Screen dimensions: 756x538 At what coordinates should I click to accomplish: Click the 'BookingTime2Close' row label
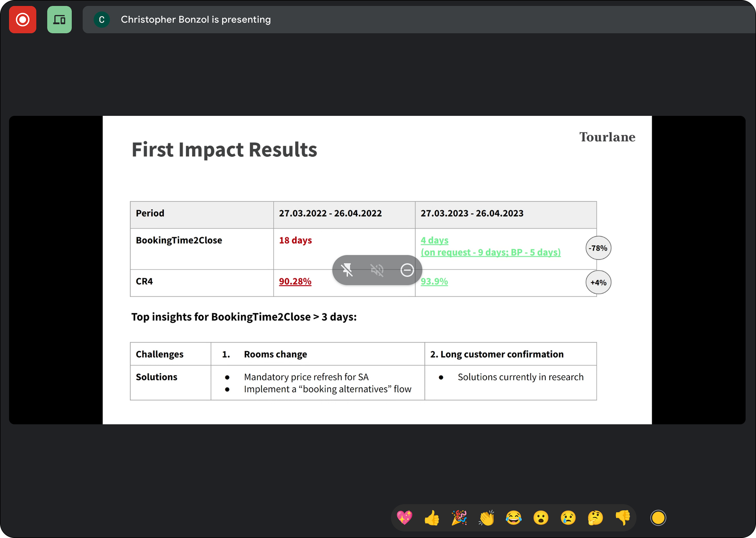(x=179, y=240)
